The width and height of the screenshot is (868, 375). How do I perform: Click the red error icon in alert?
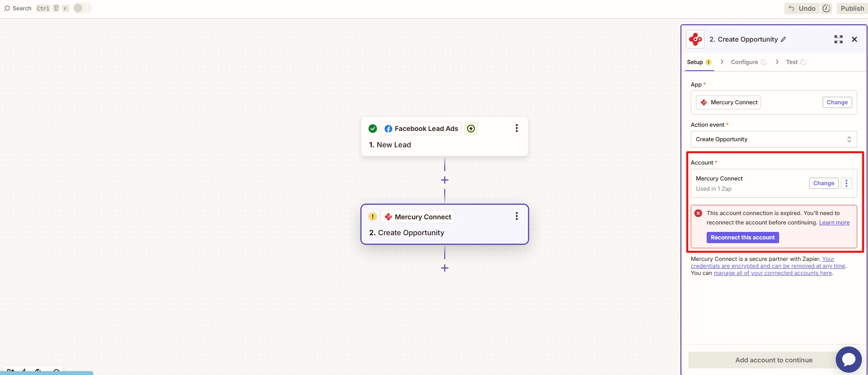(698, 213)
